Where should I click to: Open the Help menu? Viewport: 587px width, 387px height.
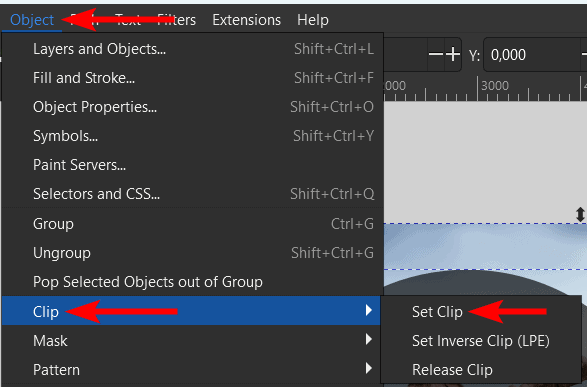coord(313,20)
